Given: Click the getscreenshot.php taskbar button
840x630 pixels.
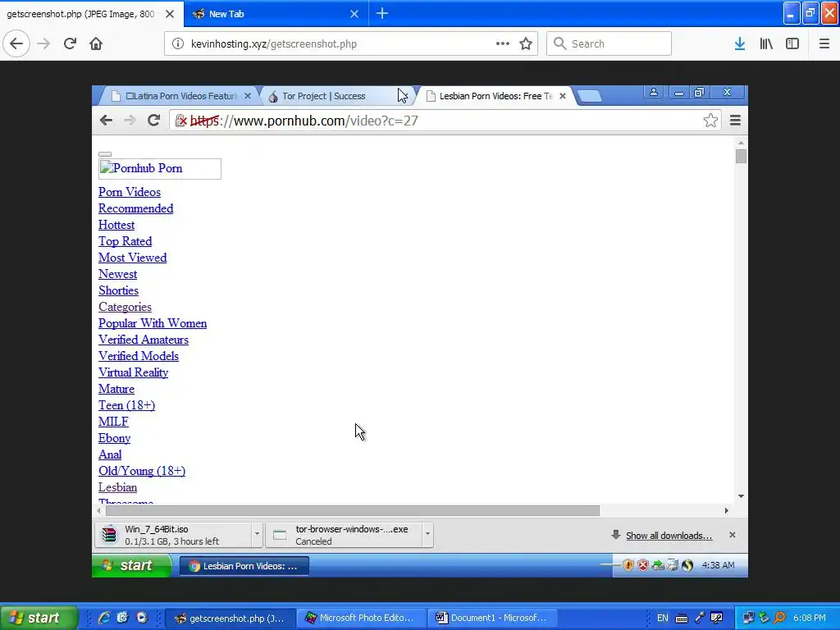Looking at the screenshot, I should [231, 618].
